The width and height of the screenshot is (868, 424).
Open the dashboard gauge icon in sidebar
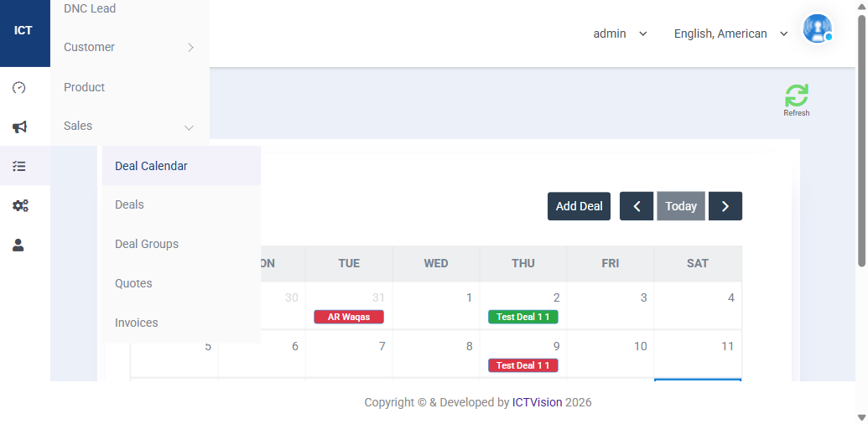coord(19,87)
